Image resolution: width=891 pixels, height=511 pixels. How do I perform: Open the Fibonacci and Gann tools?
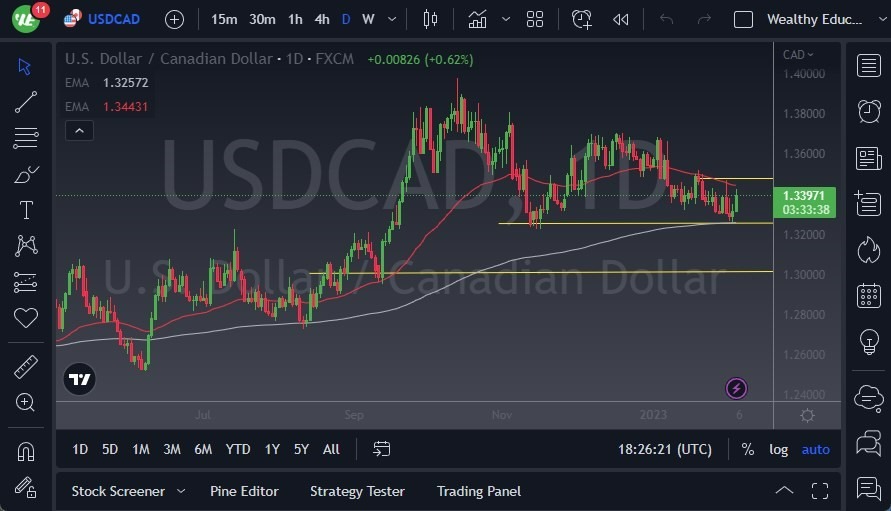tap(26, 138)
